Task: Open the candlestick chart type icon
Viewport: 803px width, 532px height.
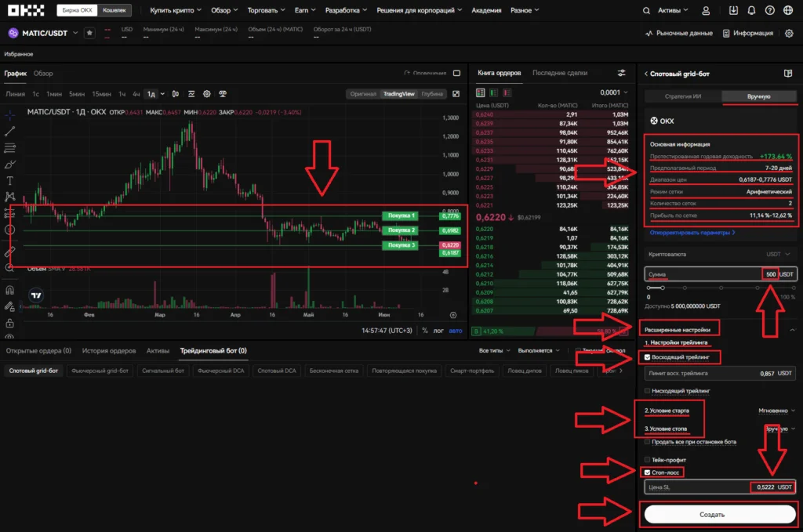Action: tap(176, 94)
